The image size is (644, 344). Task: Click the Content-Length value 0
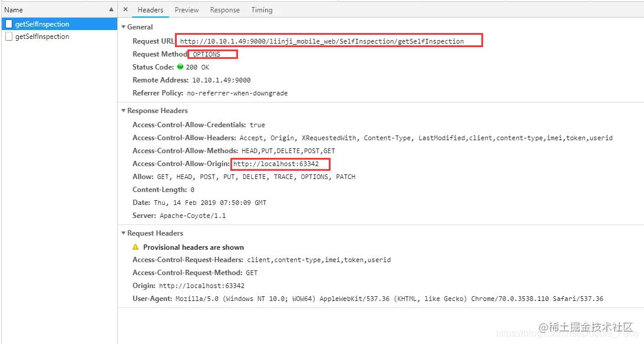click(192, 190)
